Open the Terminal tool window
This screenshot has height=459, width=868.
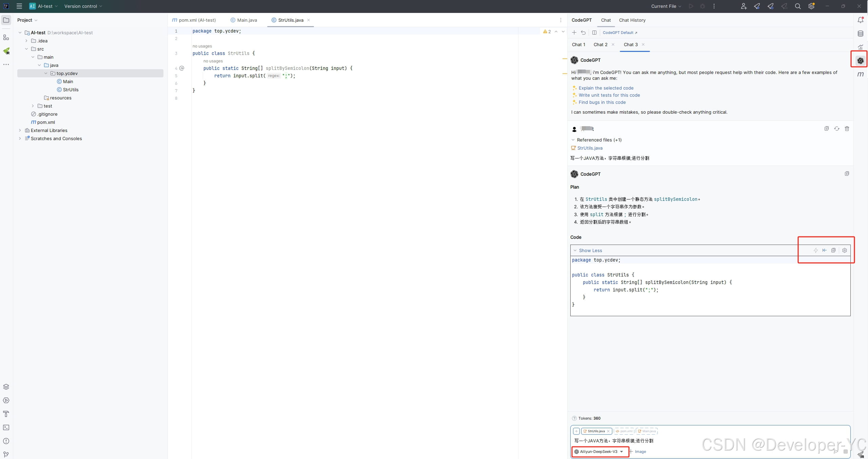pos(6,427)
